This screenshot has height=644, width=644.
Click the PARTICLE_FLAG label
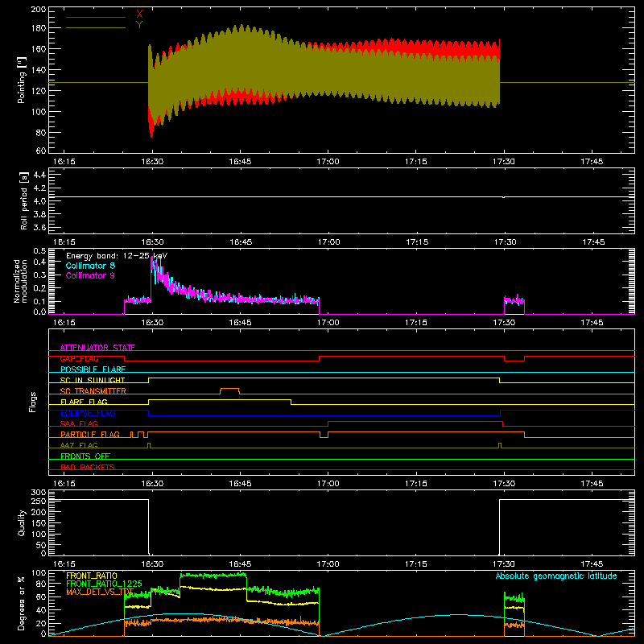click(x=90, y=435)
